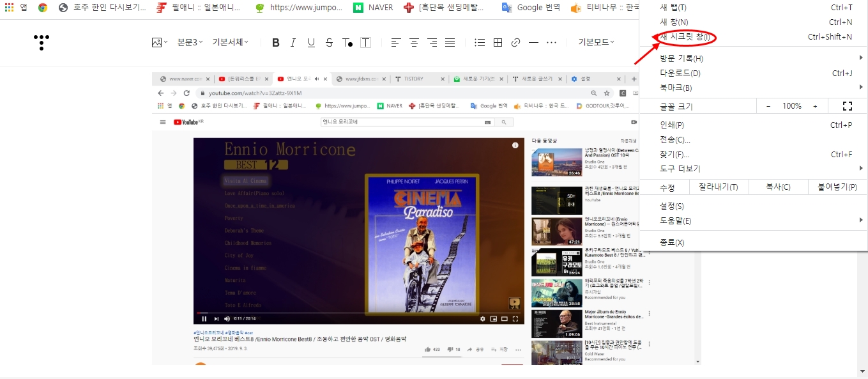The image size is (868, 379).
Task: Expand the 방문 기록 submenu
Action: point(753,58)
